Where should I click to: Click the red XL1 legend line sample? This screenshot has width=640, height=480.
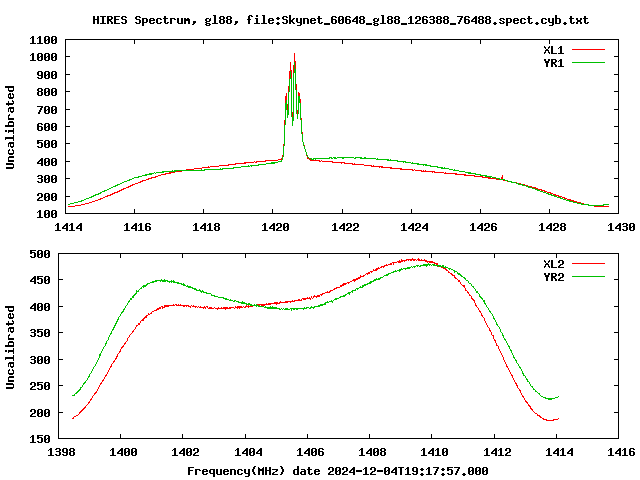588,50
